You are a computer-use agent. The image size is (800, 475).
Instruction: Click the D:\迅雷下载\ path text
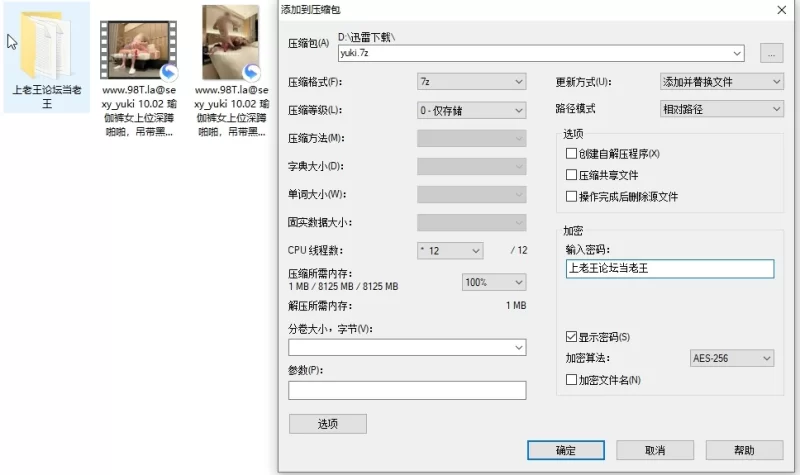click(366, 37)
